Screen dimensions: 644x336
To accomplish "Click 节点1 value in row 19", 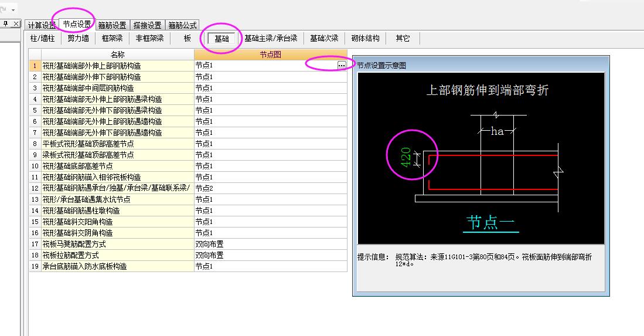I will coord(271,266).
